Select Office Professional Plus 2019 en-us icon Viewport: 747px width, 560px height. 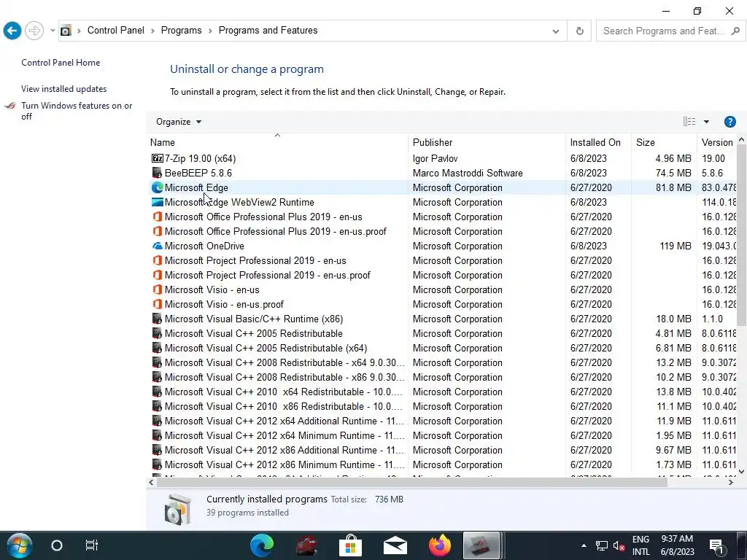click(x=158, y=217)
